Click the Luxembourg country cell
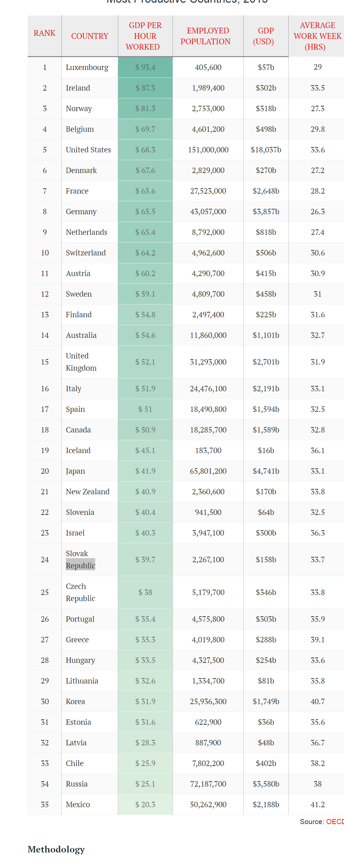The height and width of the screenshot is (868, 344). pos(87,67)
